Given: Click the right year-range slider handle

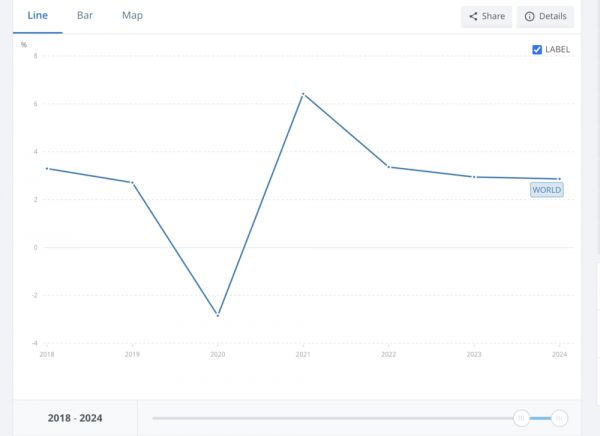Looking at the screenshot, I should pos(560,418).
